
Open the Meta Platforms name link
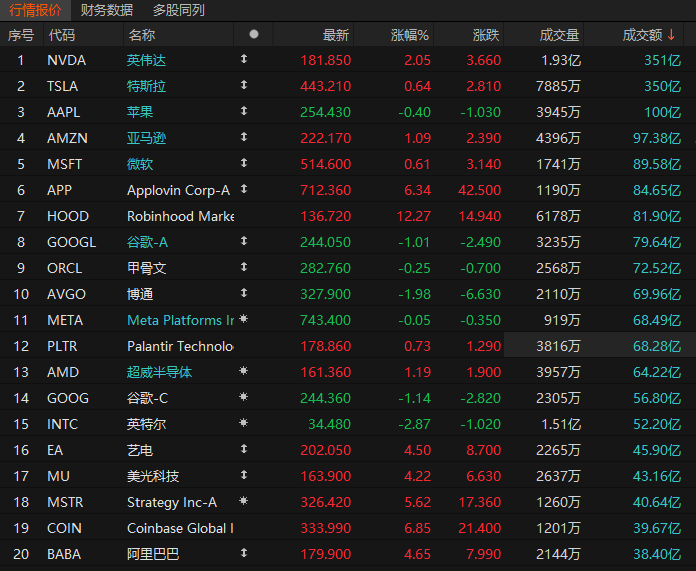pyautogui.click(x=180, y=320)
